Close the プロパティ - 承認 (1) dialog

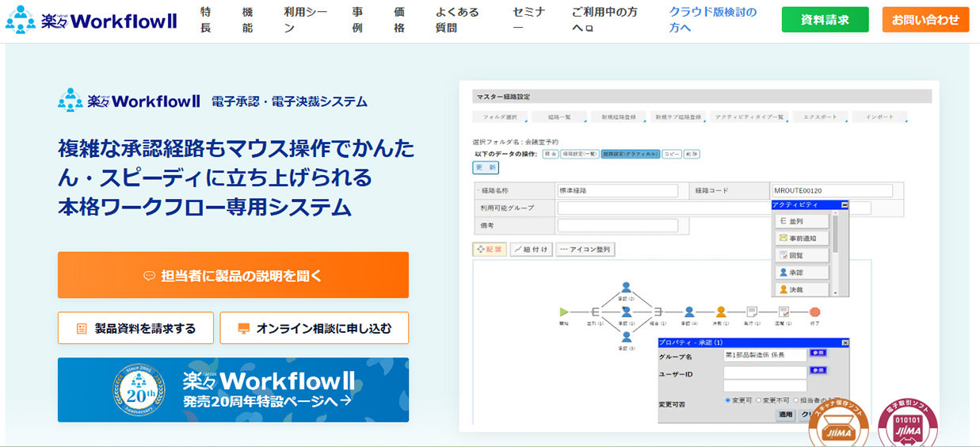[845, 342]
